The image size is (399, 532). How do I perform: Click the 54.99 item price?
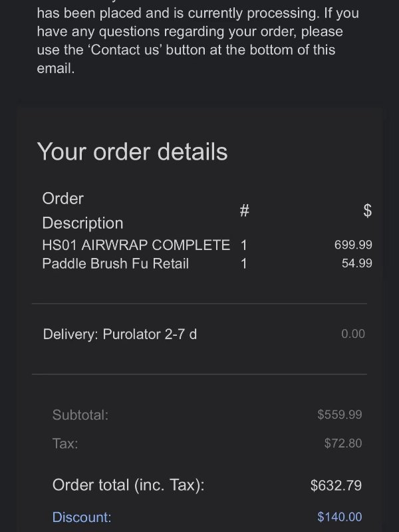358,263
